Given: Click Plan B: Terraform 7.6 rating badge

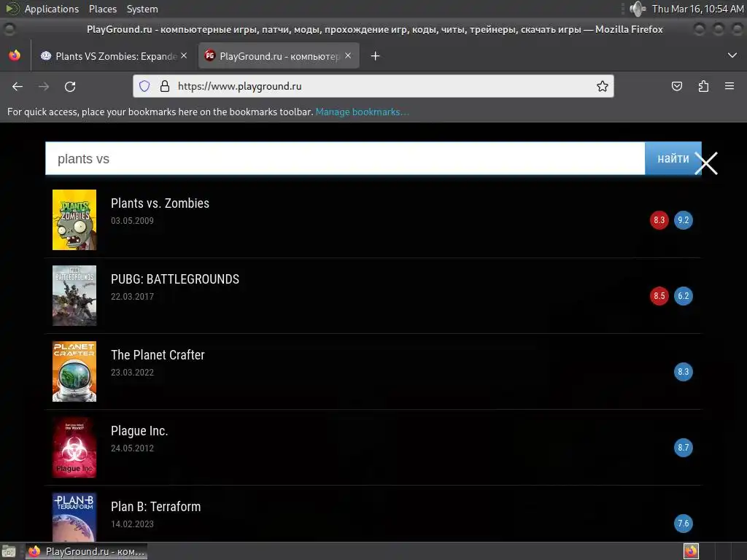Looking at the screenshot, I should [683, 524].
